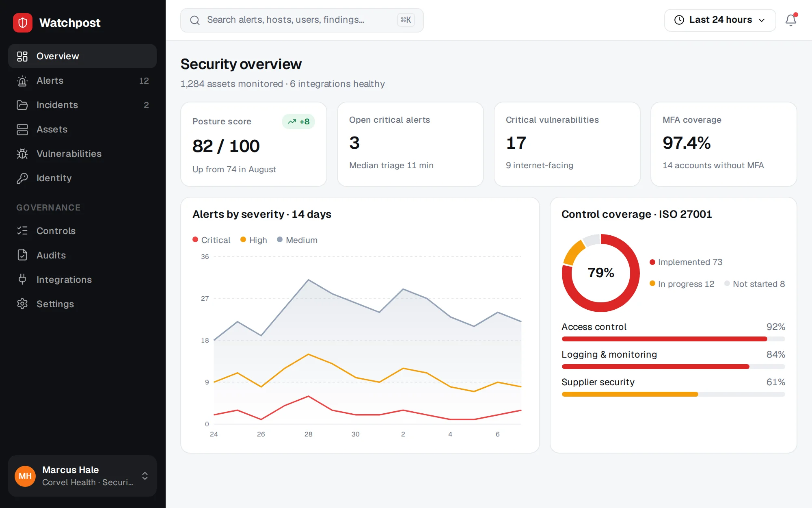This screenshot has height=508, width=812.
Task: Toggle the Critical series legend
Action: pyautogui.click(x=212, y=240)
